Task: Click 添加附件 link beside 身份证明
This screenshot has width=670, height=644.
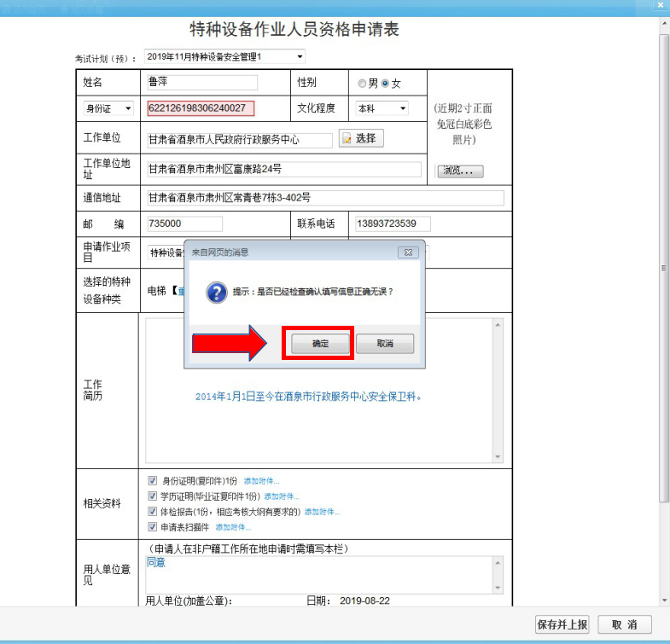Action: 261,481
